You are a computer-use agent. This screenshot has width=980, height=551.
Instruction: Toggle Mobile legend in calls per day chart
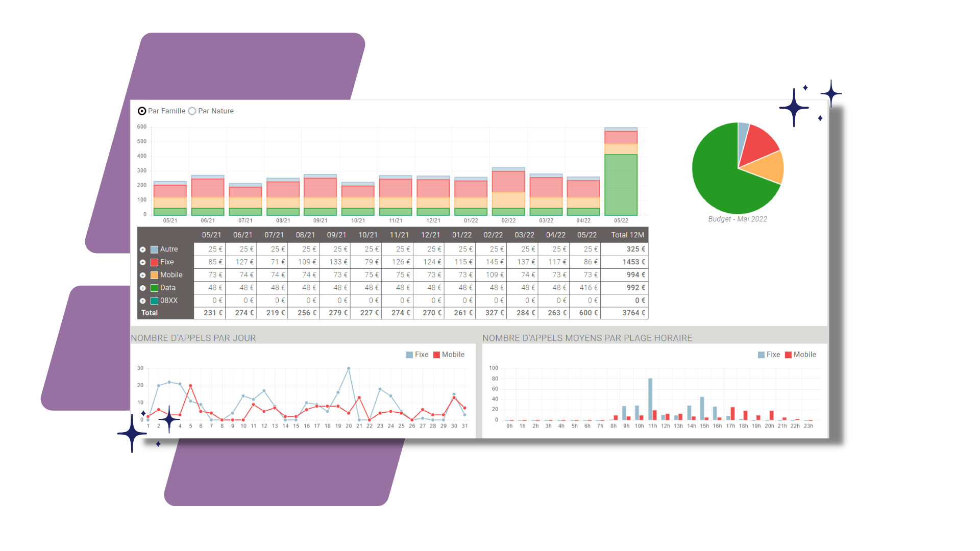pos(449,355)
